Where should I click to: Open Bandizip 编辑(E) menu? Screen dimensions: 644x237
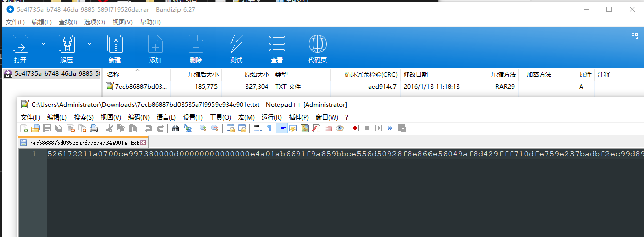[x=42, y=22]
